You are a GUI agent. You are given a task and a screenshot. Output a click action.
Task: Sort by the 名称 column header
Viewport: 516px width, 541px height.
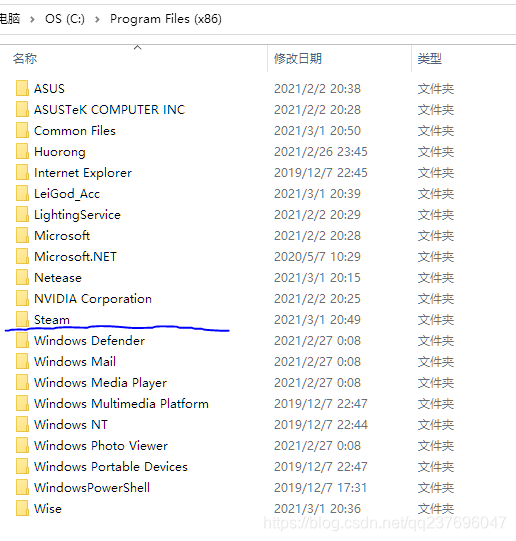click(x=25, y=59)
